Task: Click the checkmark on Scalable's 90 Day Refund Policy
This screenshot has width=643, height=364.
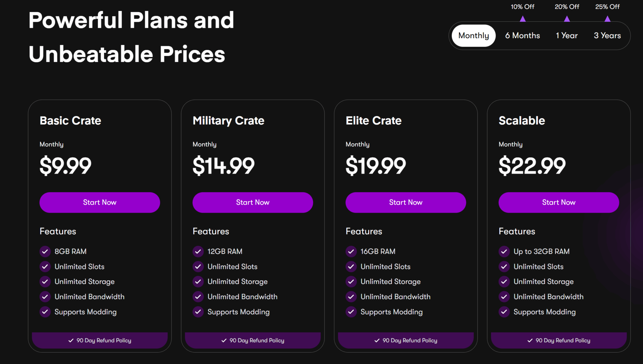Action: click(529, 341)
